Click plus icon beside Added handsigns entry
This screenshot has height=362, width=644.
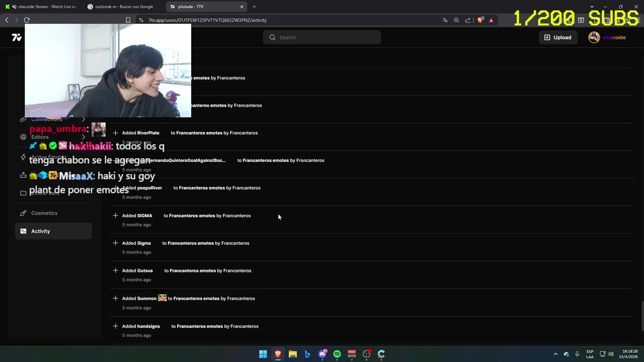(115, 326)
